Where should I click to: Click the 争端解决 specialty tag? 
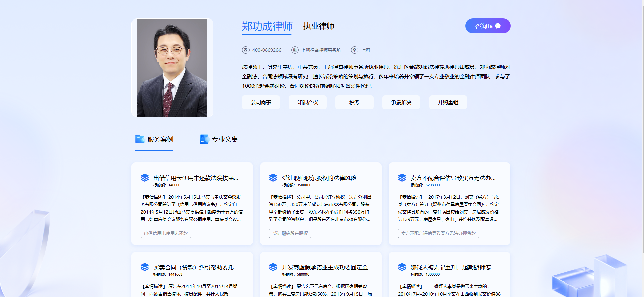[x=401, y=102]
